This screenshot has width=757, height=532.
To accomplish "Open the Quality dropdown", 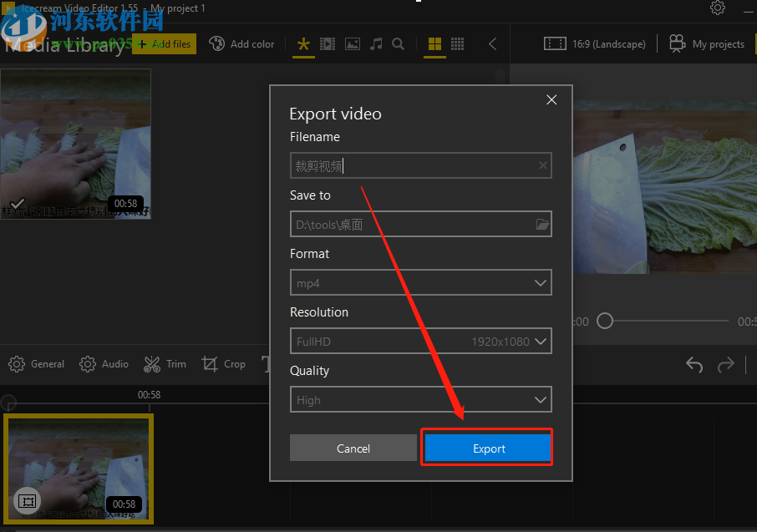I will (420, 400).
